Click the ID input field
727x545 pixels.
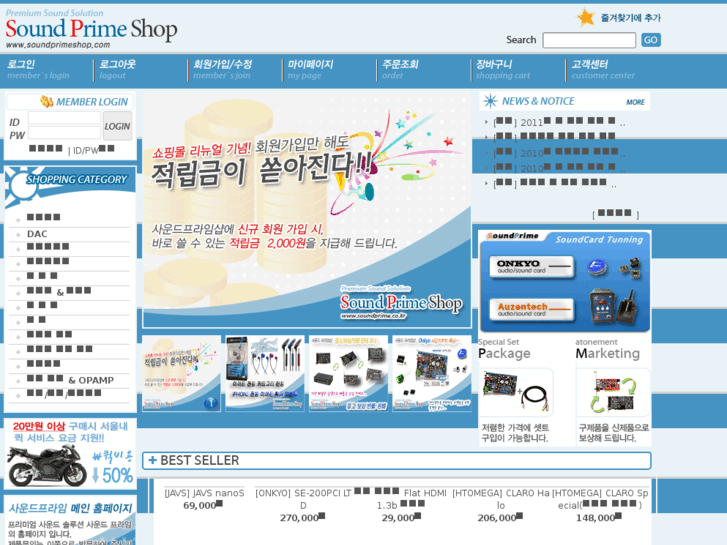tap(64, 118)
